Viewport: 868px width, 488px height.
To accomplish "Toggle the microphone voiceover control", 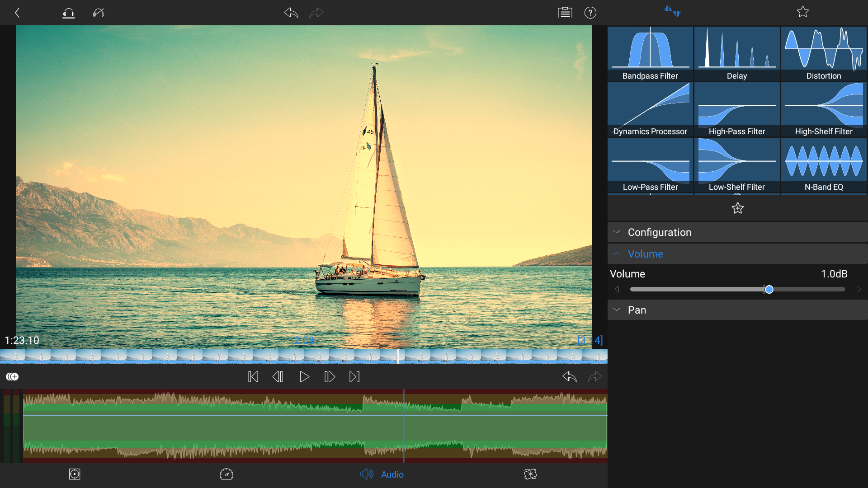I will pos(99,13).
